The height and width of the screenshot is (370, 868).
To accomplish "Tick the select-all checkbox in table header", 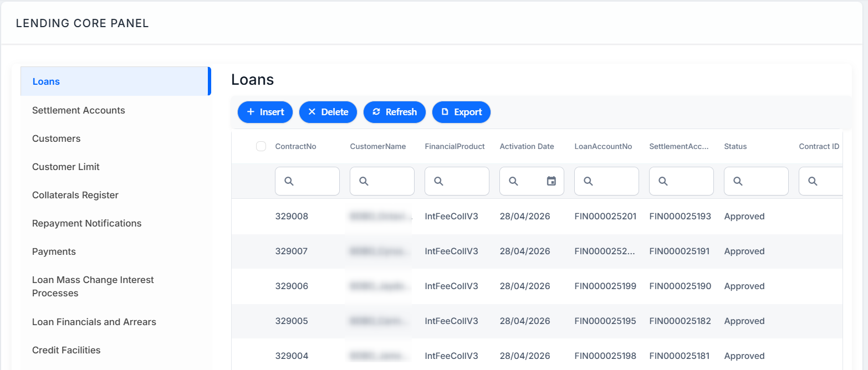I will coord(261,146).
